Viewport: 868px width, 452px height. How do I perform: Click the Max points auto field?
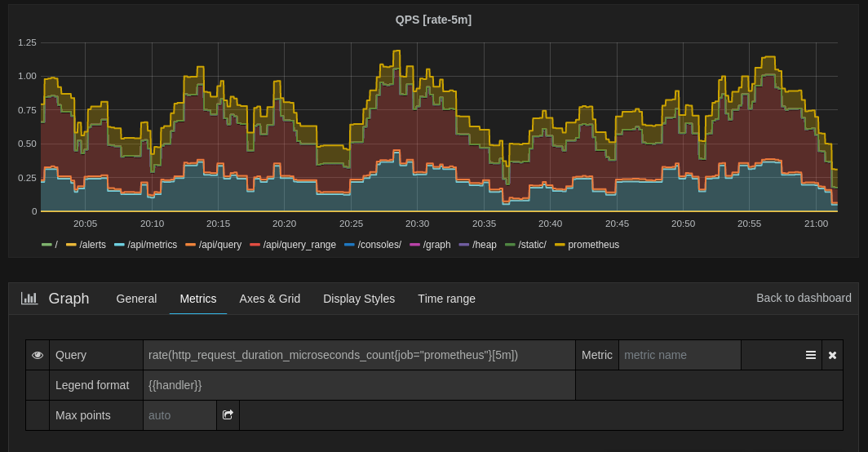tap(179, 415)
